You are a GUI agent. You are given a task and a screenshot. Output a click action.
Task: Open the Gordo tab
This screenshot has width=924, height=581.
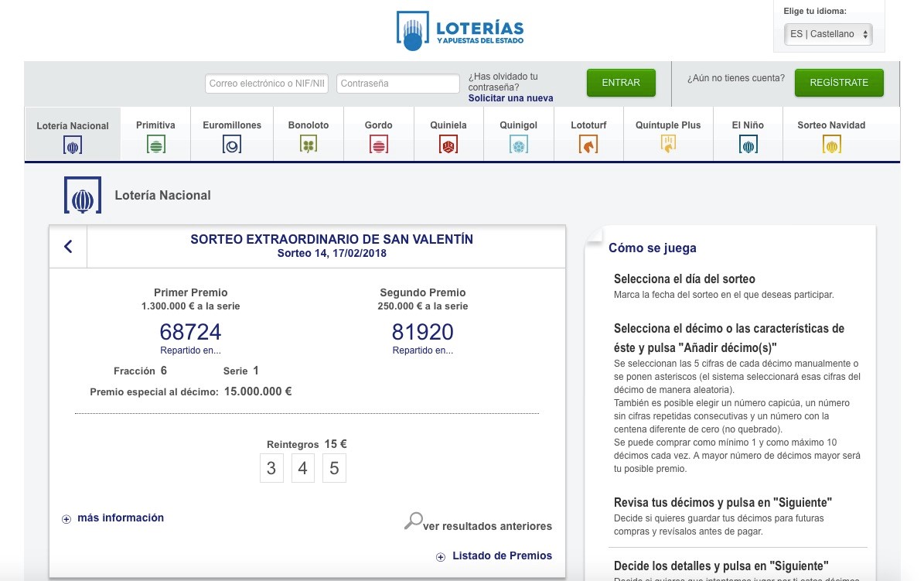[378, 134]
